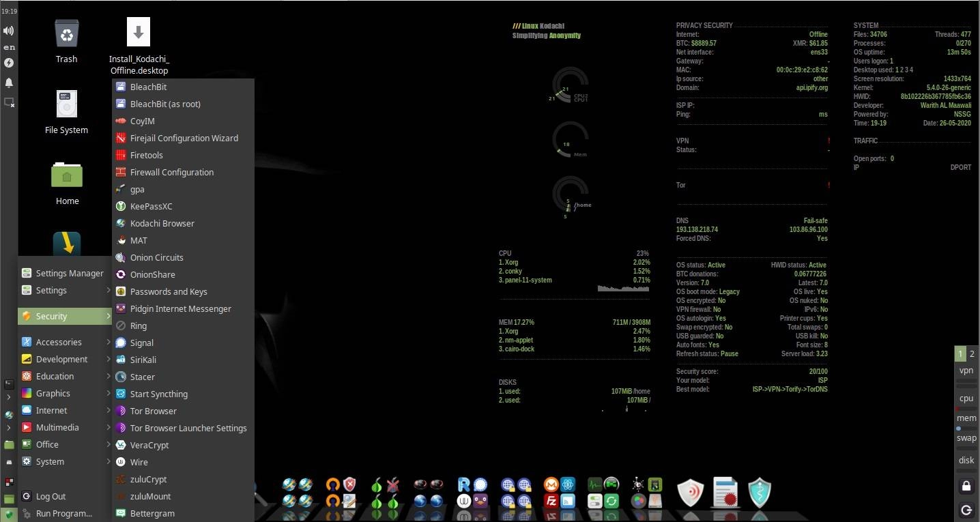Screen dimensions: 980x522
Task: Launch BleachBit from the Security submenu
Action: (183, 87)
